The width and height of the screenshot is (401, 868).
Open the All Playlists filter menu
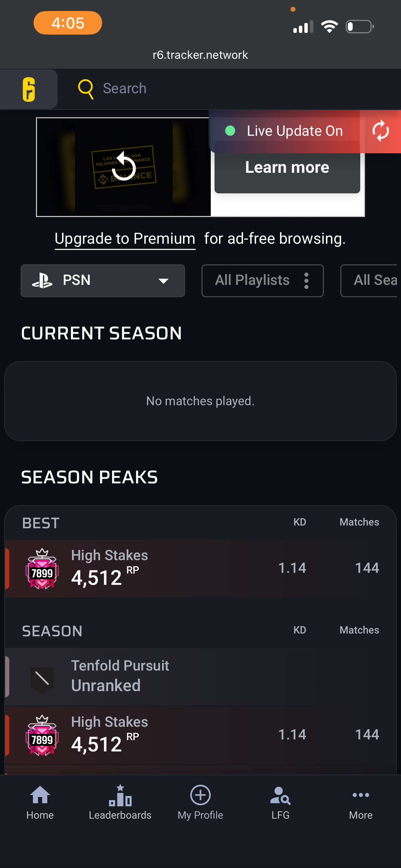pyautogui.click(x=262, y=280)
